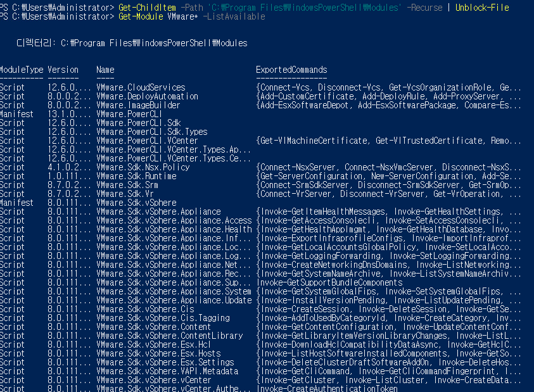Select the VMware.DeployAutomation module name
This screenshot has width=534, height=392.
coord(147,96)
